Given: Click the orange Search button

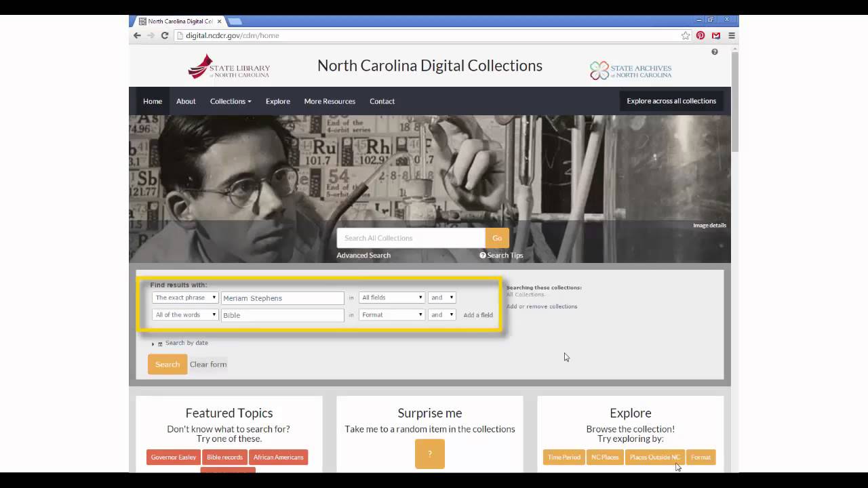Looking at the screenshot, I should pos(167,364).
